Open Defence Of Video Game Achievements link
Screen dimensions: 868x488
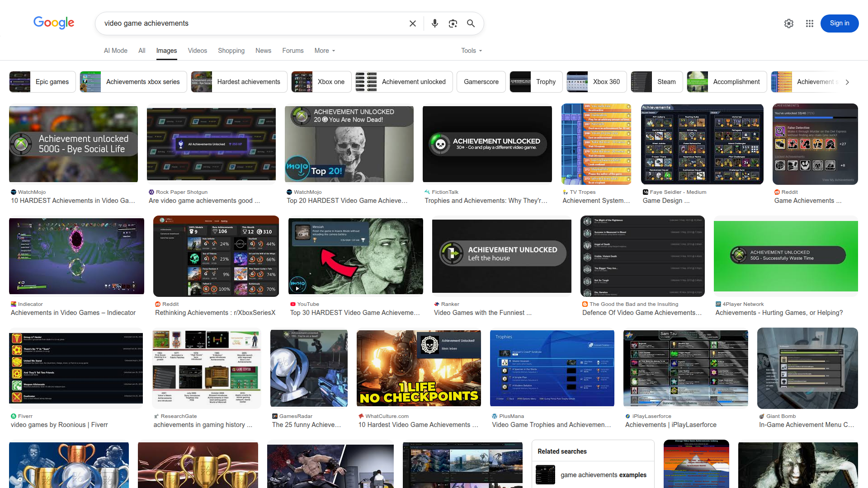tap(642, 313)
